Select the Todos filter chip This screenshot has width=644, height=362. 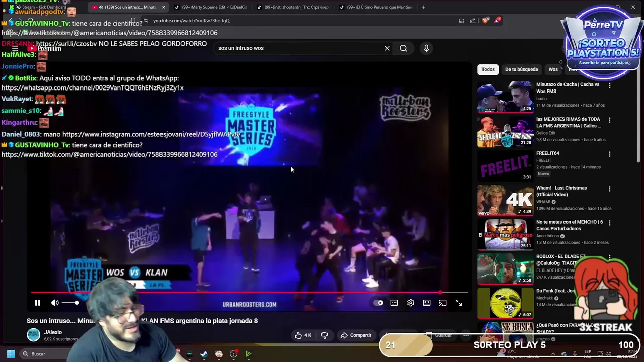click(x=488, y=69)
